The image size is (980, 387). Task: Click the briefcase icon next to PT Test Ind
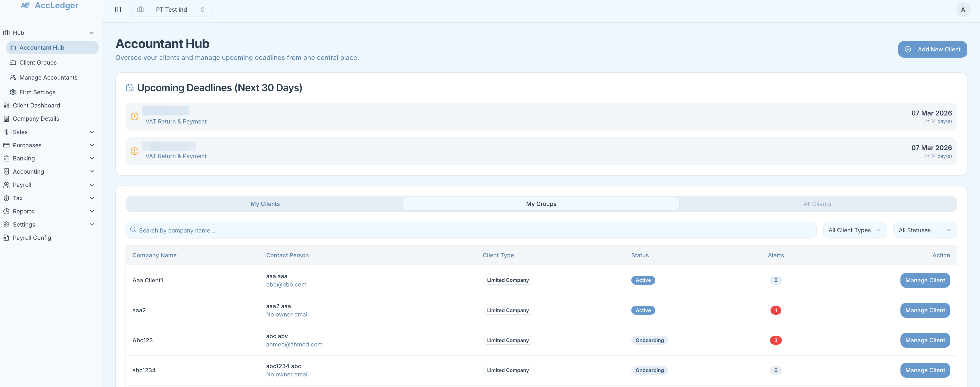coord(141,9)
